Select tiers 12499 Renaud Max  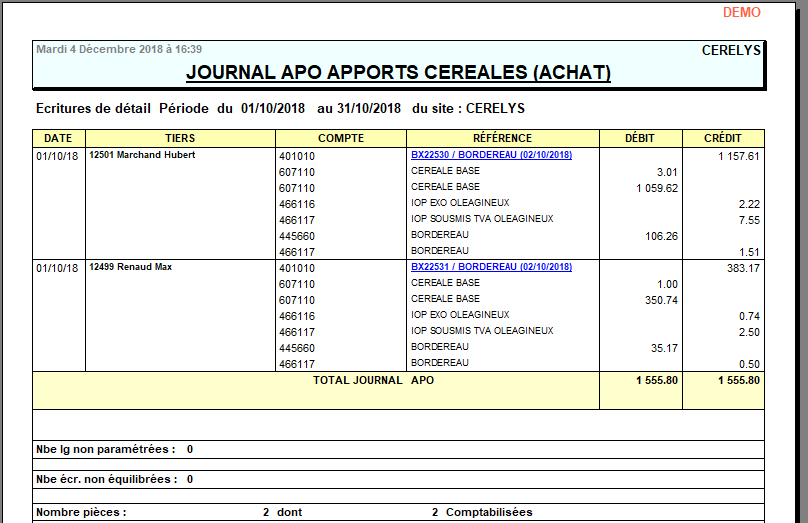[130, 267]
